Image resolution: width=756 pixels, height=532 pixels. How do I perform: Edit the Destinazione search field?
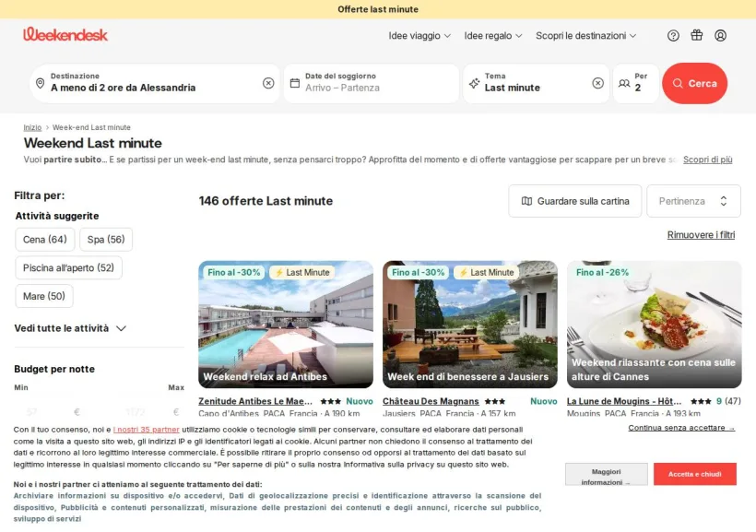(x=154, y=83)
